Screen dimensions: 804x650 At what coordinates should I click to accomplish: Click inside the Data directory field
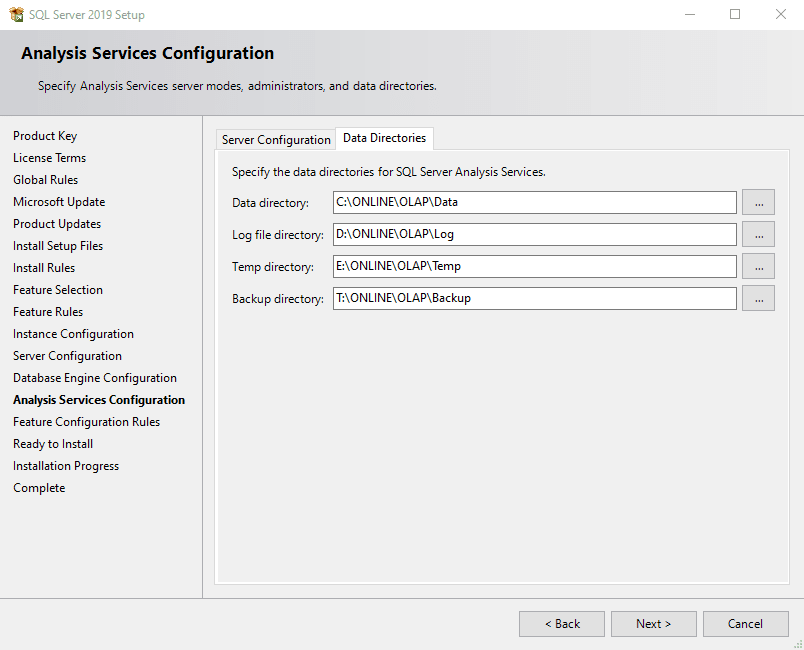click(535, 203)
